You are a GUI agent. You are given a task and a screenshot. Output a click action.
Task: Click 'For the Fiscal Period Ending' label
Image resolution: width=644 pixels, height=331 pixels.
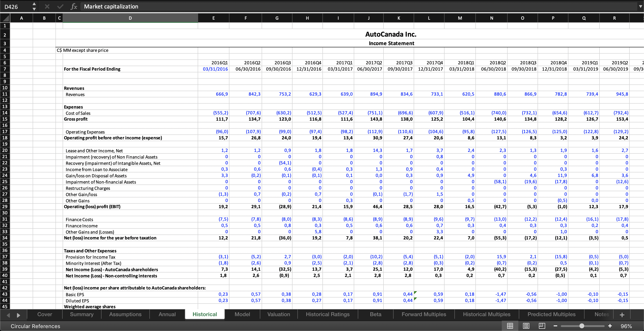click(92, 69)
